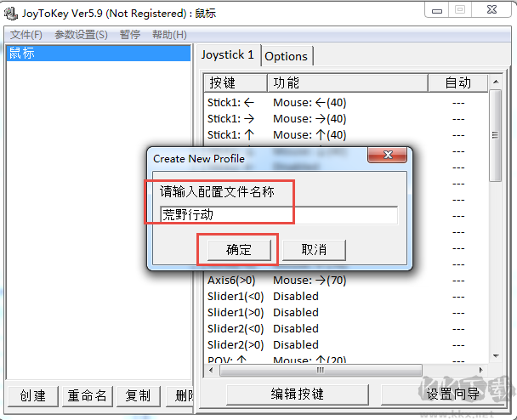
Task: Click the 自动 column header
Action: (x=458, y=82)
